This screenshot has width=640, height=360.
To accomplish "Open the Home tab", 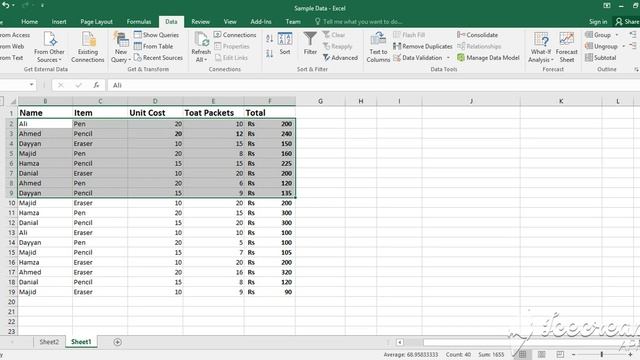I will 29,22.
